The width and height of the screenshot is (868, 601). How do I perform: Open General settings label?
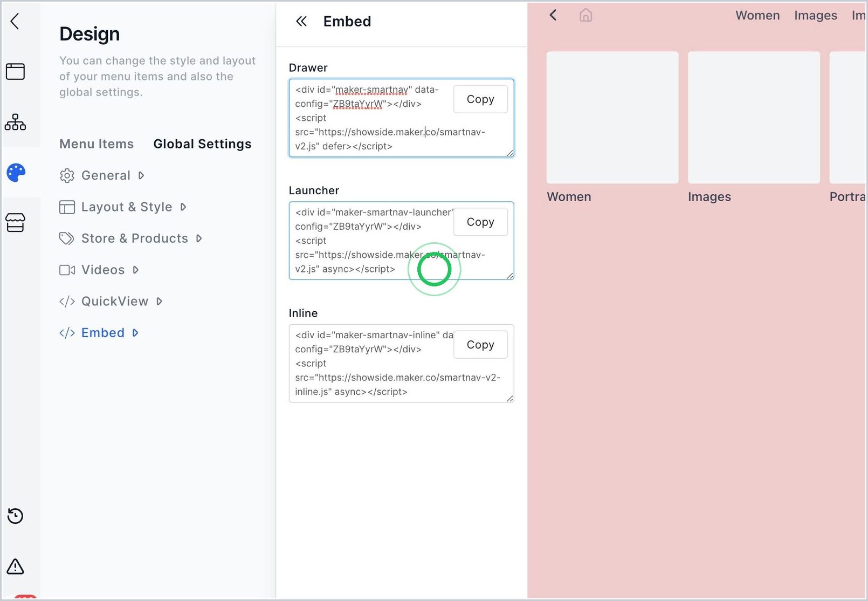tap(106, 175)
